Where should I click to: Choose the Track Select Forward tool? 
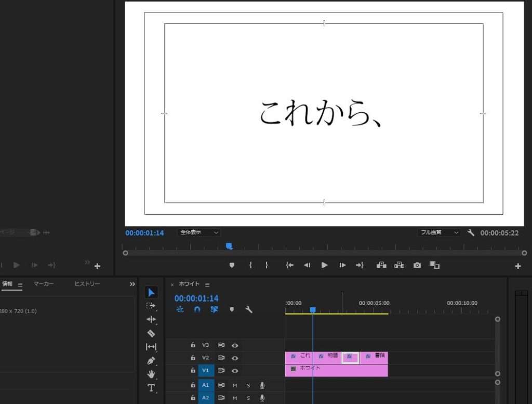pyautogui.click(x=151, y=306)
